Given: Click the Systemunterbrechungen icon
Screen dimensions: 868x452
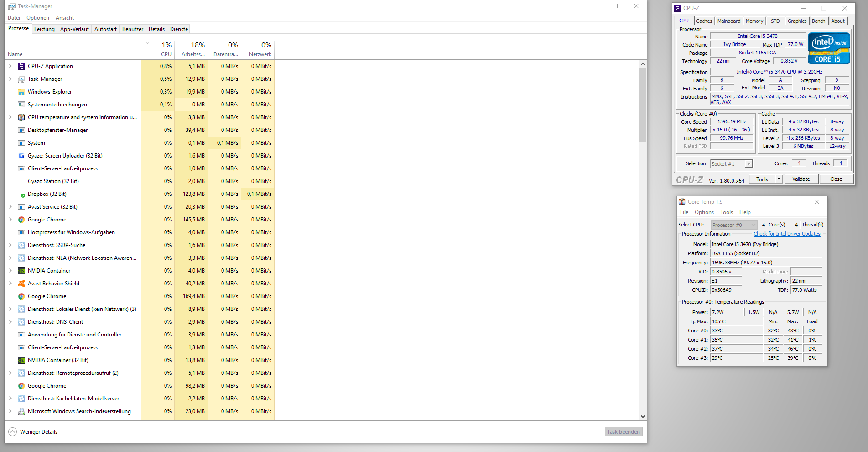Looking at the screenshot, I should coord(21,105).
